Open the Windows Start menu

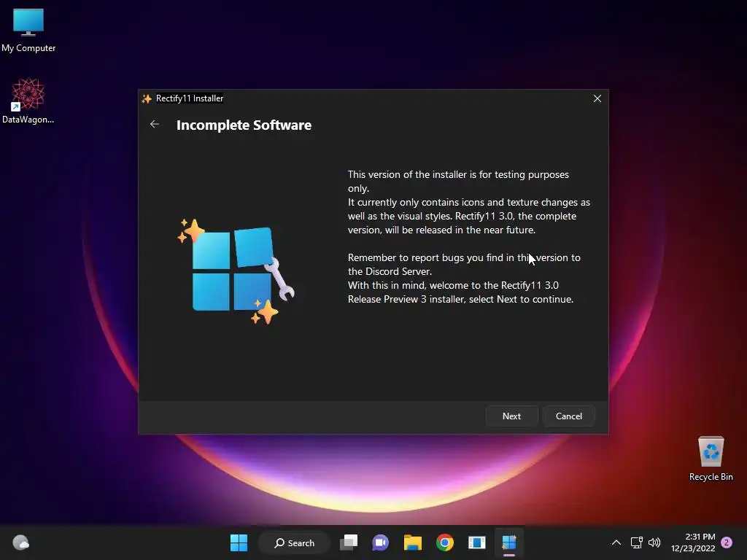[x=239, y=542]
